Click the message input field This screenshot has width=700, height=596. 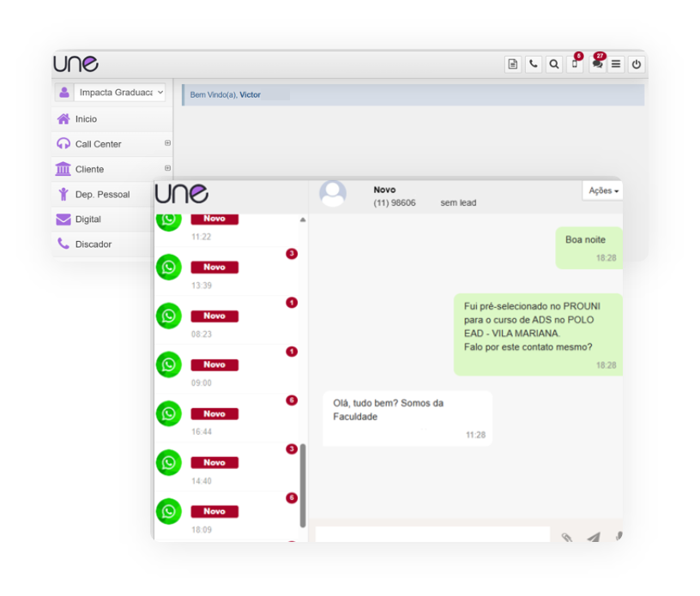[x=432, y=534]
